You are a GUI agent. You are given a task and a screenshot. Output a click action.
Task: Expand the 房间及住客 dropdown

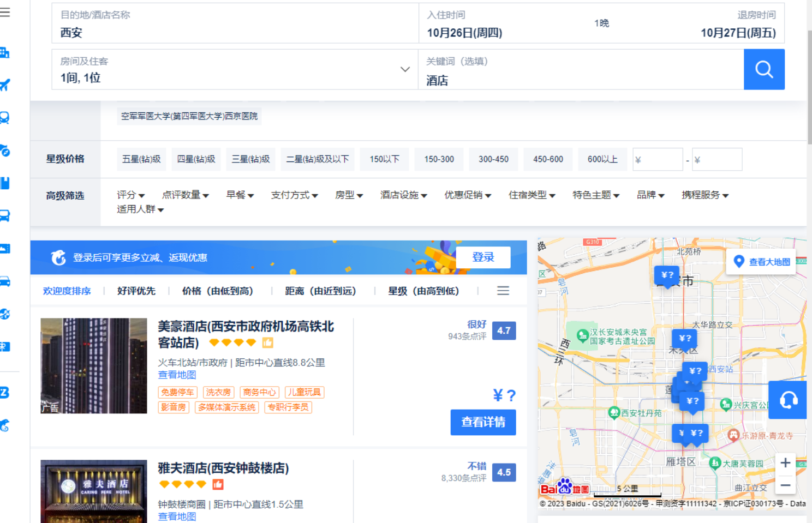pos(404,69)
